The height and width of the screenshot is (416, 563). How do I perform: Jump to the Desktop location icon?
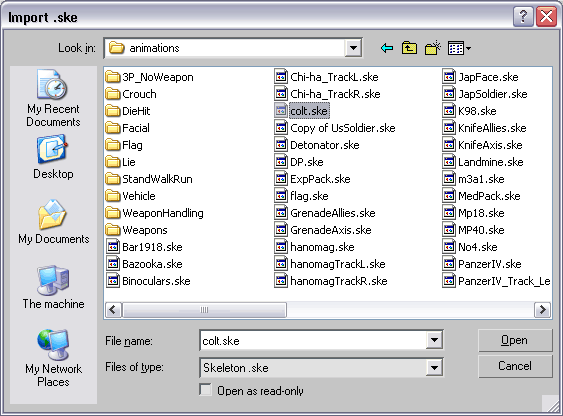(x=53, y=157)
